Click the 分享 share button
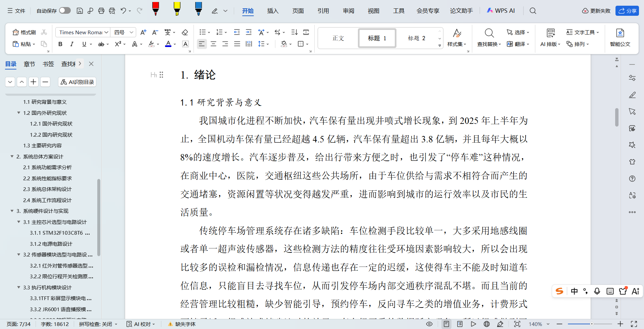The image size is (644, 329). [627, 11]
